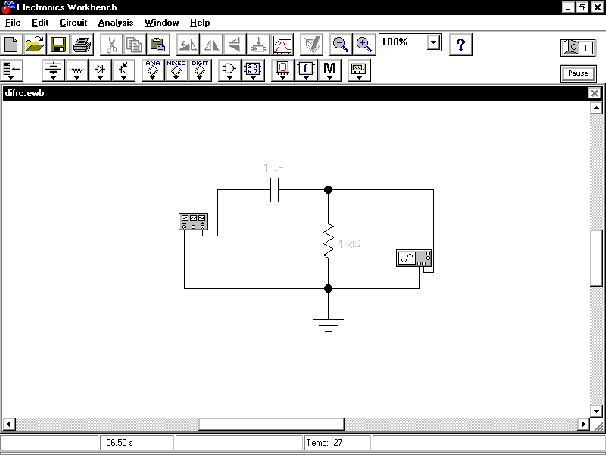Open the Help menu
This screenshot has width=606, height=455.
point(200,23)
